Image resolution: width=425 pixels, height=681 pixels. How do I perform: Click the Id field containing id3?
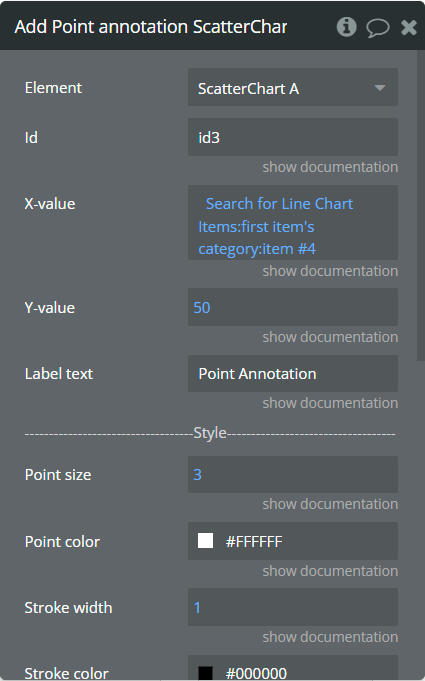tap(293, 137)
